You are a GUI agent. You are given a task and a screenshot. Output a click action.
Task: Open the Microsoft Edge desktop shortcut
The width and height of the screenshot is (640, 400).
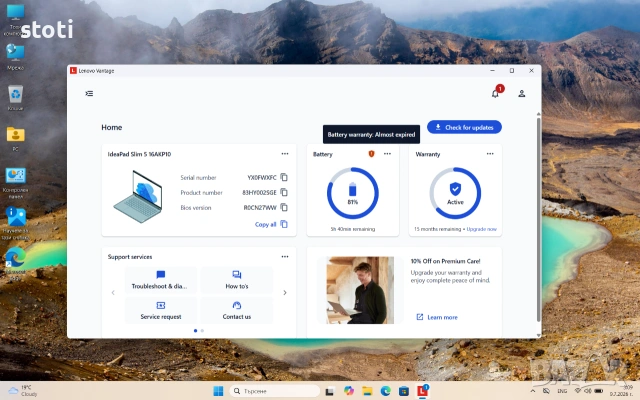(x=16, y=263)
